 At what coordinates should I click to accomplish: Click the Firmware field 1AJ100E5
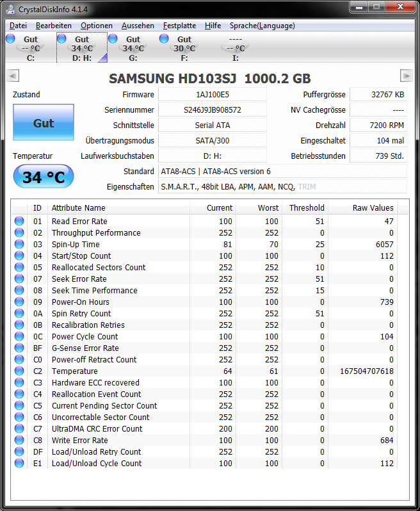coord(213,95)
